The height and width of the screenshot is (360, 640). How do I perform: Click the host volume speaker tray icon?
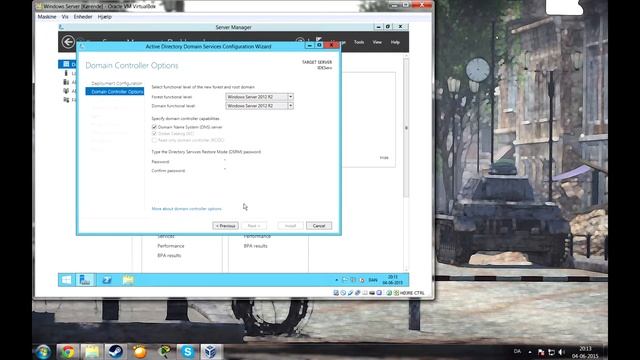pyautogui.click(x=562, y=352)
